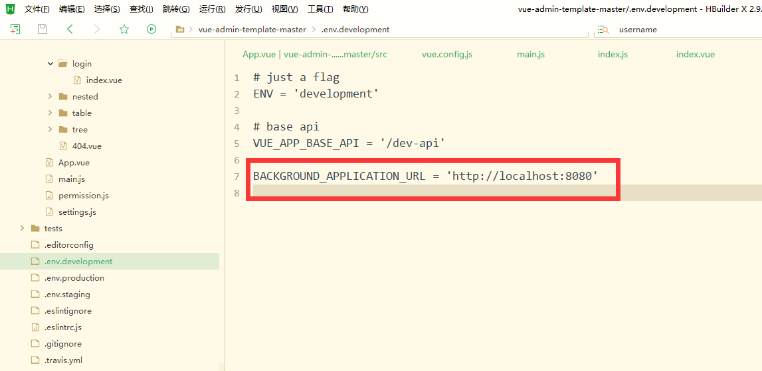Click the HBuilder X logo icon
762x371 pixels.
[x=9, y=9]
